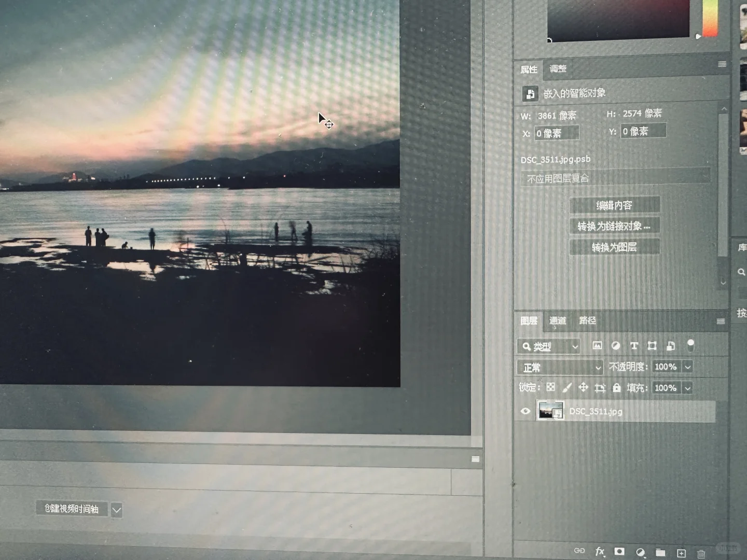Toggle lock image pixels
The height and width of the screenshot is (560, 747).
click(567, 387)
